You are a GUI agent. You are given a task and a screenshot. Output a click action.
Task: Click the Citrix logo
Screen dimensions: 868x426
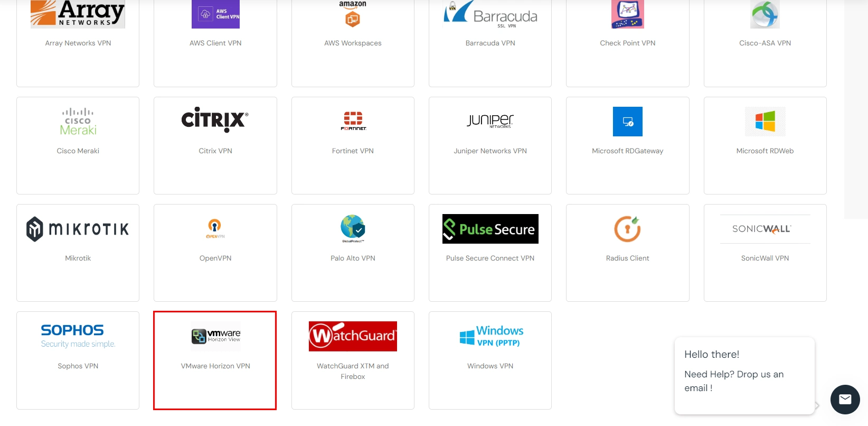[215, 120]
